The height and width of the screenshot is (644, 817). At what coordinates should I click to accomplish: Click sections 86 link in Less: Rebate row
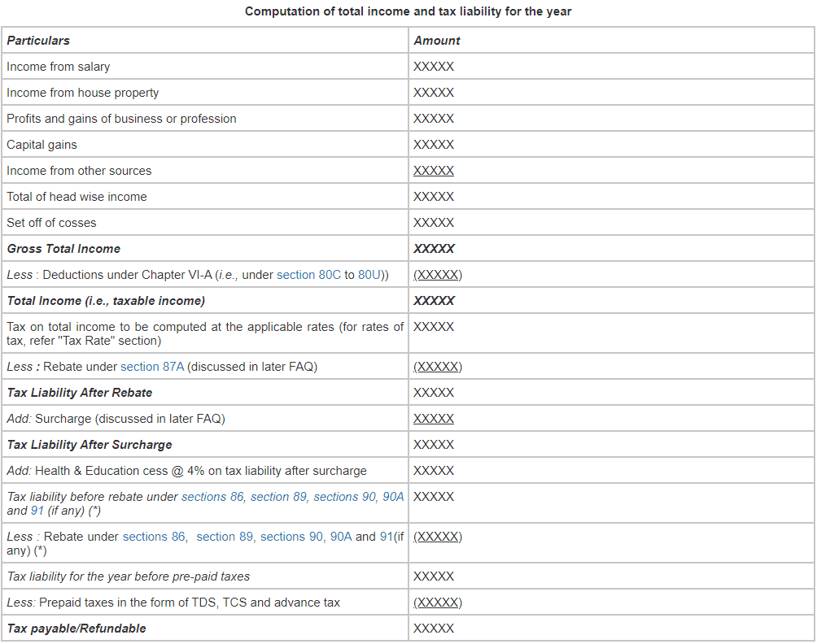click(x=155, y=537)
